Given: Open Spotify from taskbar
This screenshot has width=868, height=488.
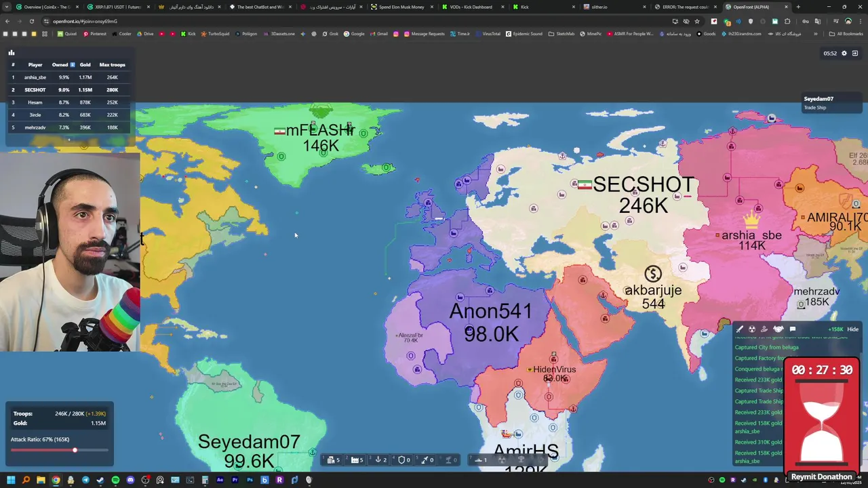Looking at the screenshot, I should [x=116, y=481].
